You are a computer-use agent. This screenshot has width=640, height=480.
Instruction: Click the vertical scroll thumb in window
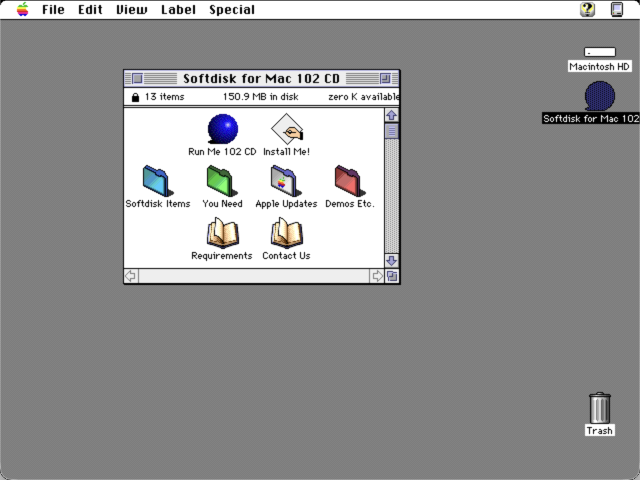click(392, 131)
